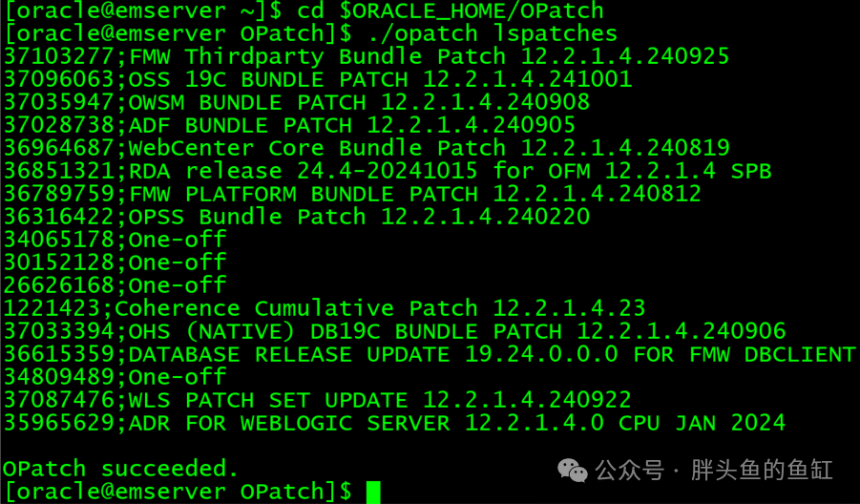
Task: Select the 37096063 OSS 19C BUNDLE PATCH line
Action: pyautogui.click(x=318, y=79)
